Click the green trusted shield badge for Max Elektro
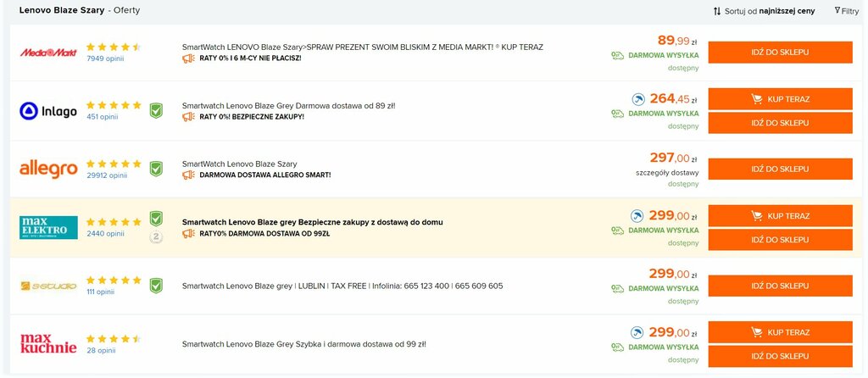Screen dimensions: 868x378 (156, 218)
